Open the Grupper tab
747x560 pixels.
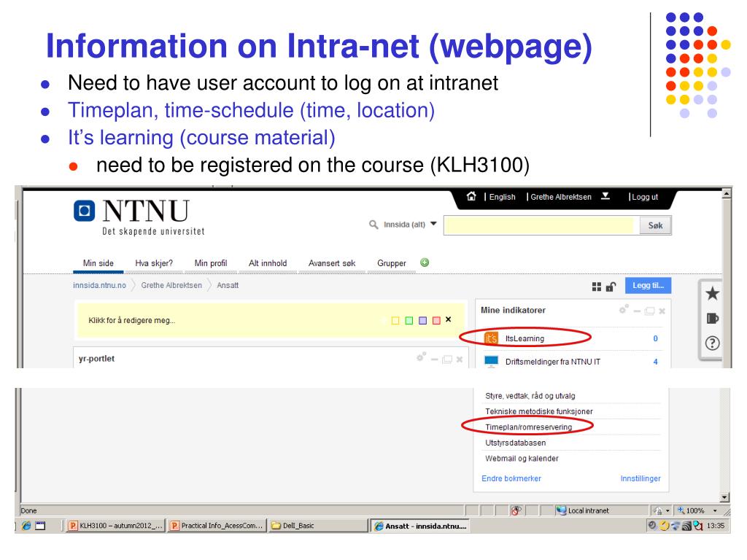tap(392, 263)
